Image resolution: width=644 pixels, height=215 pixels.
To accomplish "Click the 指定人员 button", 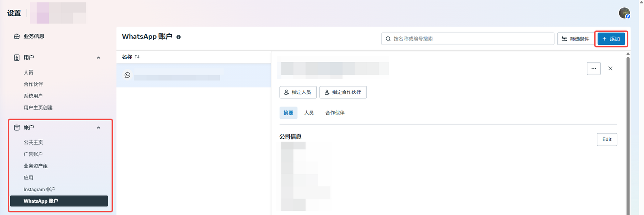I will pyautogui.click(x=298, y=92).
